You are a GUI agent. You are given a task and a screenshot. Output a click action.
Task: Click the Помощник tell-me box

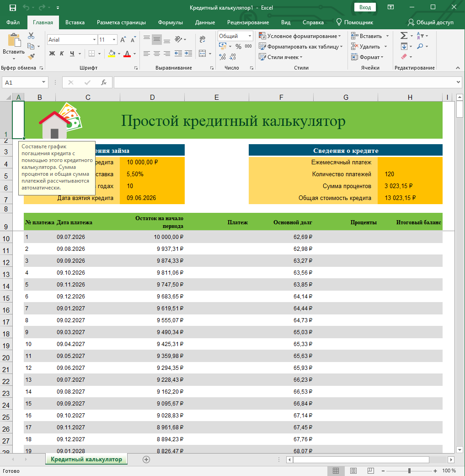pos(355,22)
